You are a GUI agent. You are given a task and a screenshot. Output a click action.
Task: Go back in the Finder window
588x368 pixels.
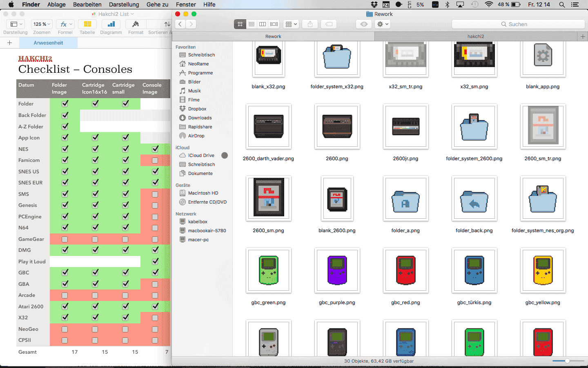(180, 24)
